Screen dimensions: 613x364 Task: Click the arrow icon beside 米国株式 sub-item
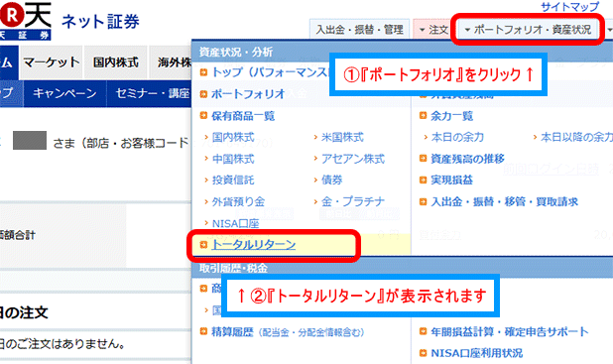[315, 137]
